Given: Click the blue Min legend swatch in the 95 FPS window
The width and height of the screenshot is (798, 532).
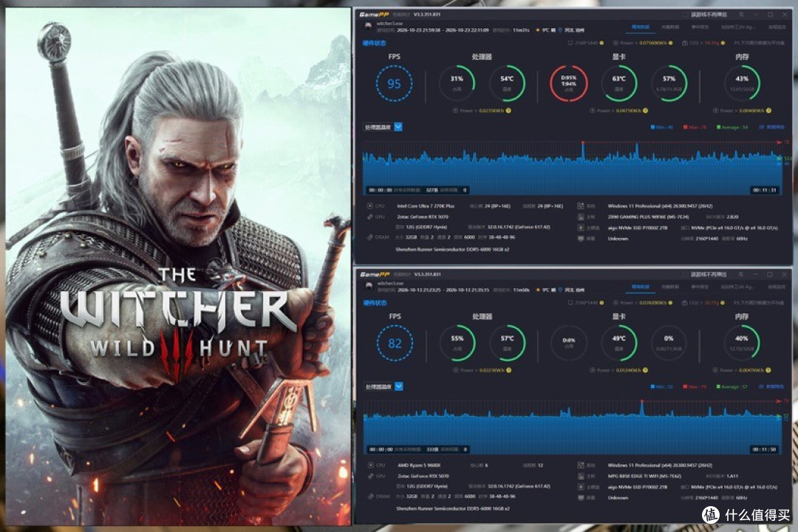Looking at the screenshot, I should (653, 127).
